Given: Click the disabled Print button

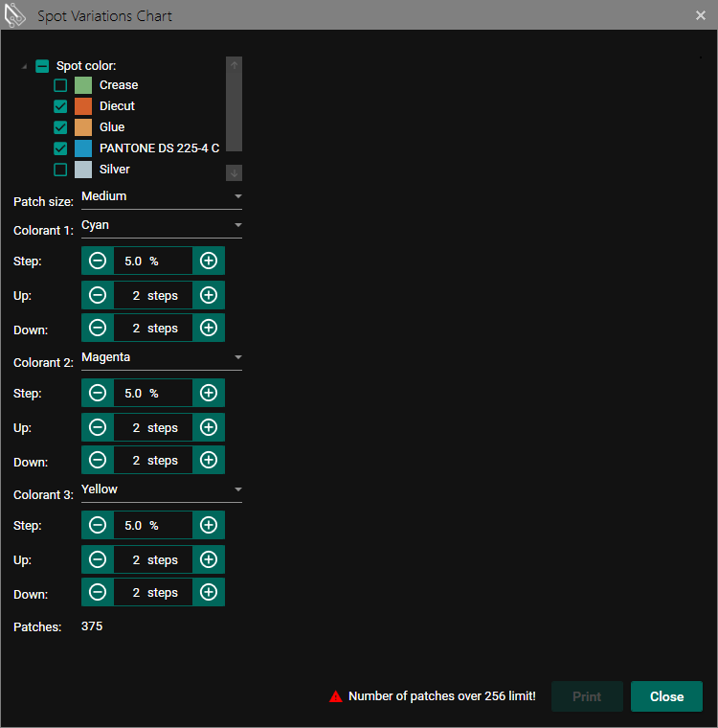Looking at the screenshot, I should click(x=587, y=696).
